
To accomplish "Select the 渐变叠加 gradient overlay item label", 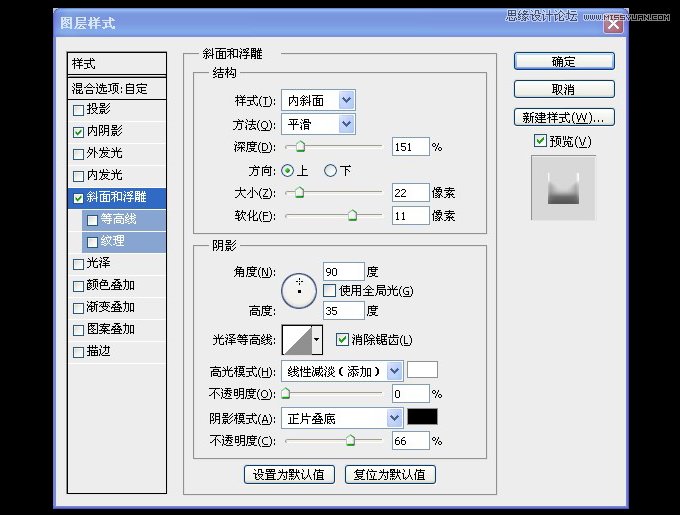I will coord(111,307).
